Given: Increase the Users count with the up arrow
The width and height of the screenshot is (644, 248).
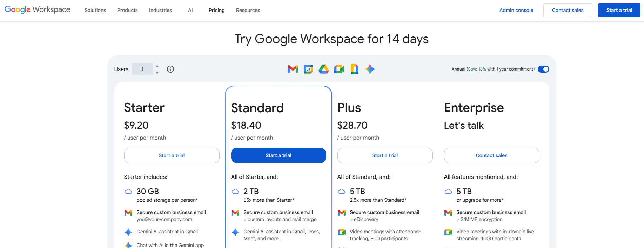Looking at the screenshot, I should click(x=157, y=66).
